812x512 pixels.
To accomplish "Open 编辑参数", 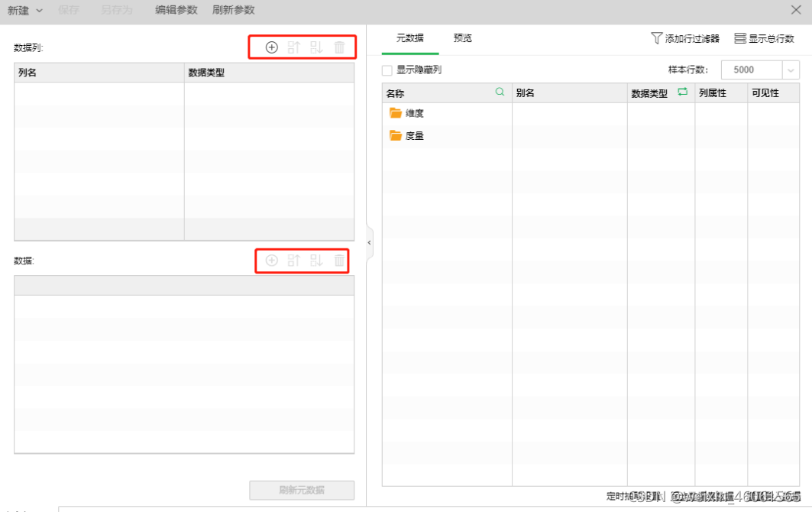I will click(176, 11).
